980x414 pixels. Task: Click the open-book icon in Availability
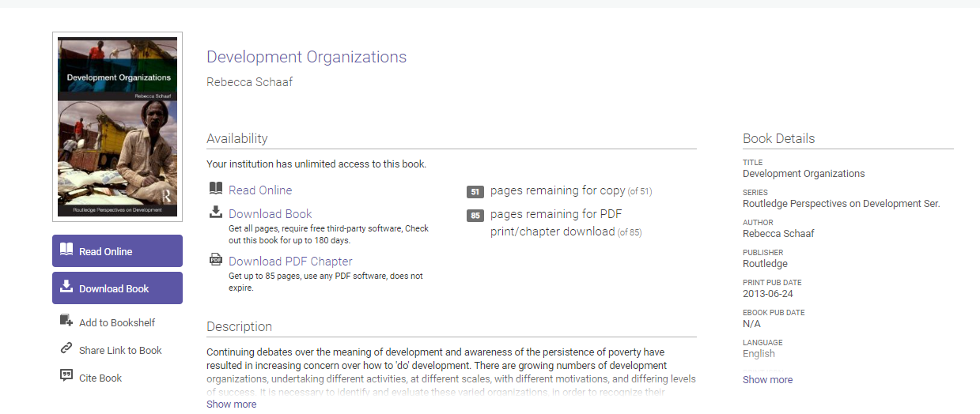pyautogui.click(x=216, y=189)
